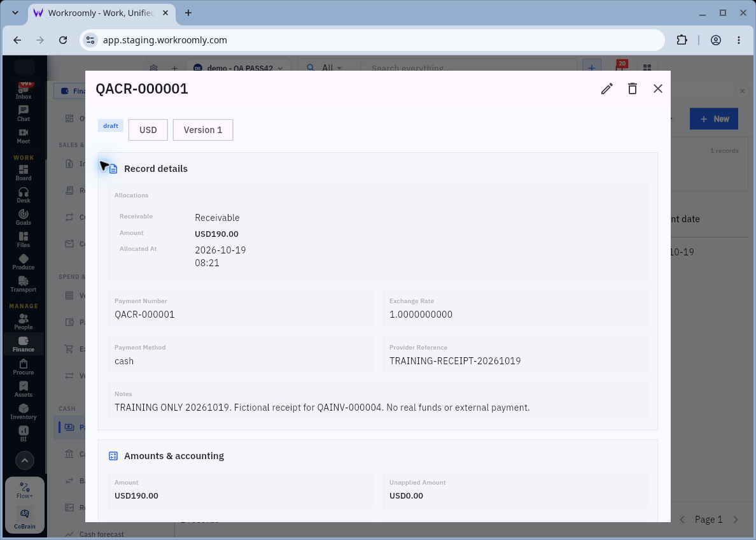Open Flow+ in the sidebar

point(25,490)
